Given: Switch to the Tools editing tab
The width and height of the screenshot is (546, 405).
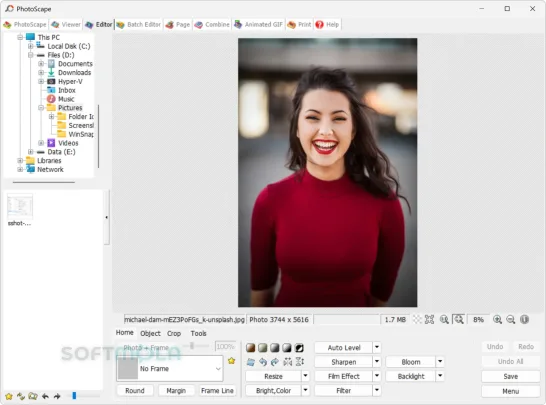Looking at the screenshot, I should (x=198, y=333).
